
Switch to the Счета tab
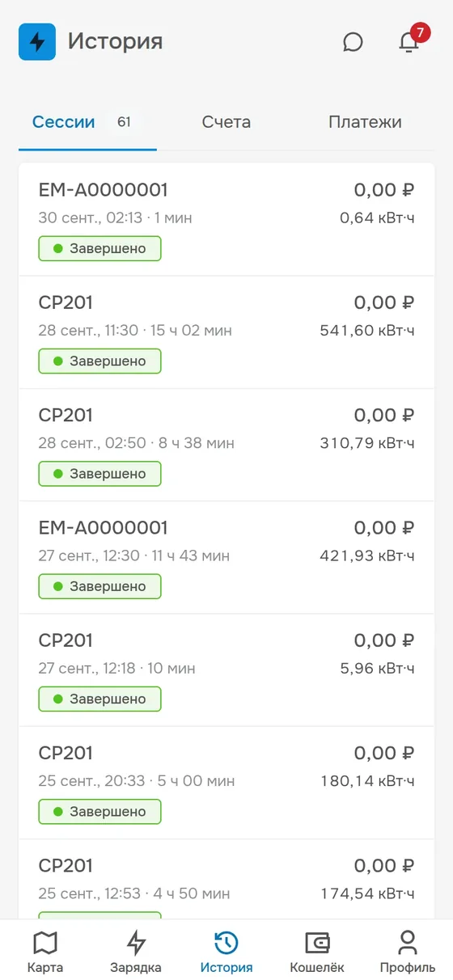(x=226, y=123)
